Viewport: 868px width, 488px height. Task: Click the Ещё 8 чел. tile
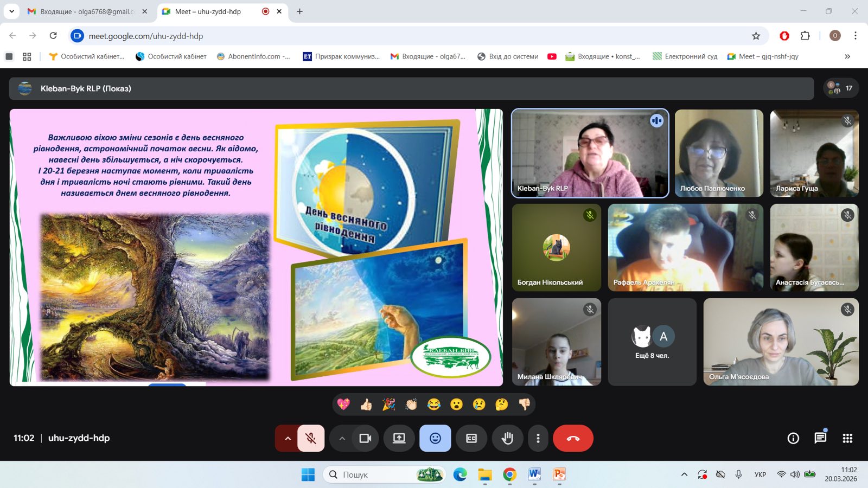652,342
